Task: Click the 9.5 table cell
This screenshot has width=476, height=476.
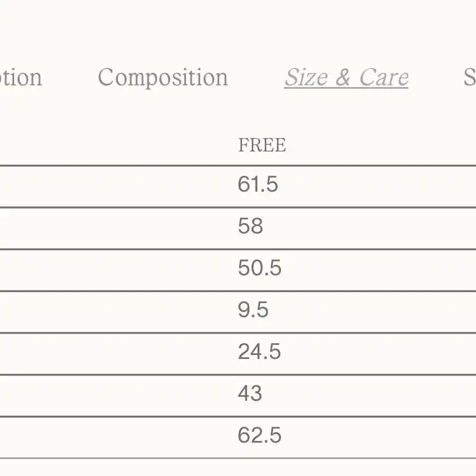Action: pyautogui.click(x=253, y=310)
